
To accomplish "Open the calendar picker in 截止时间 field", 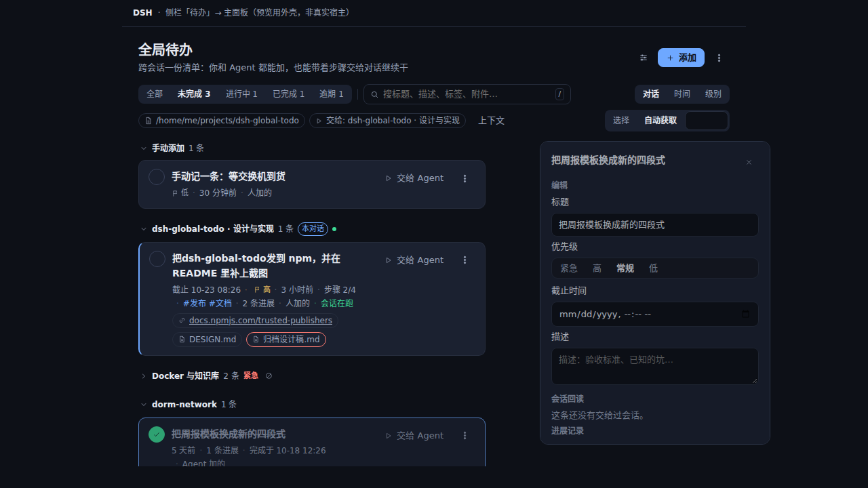I will point(746,314).
